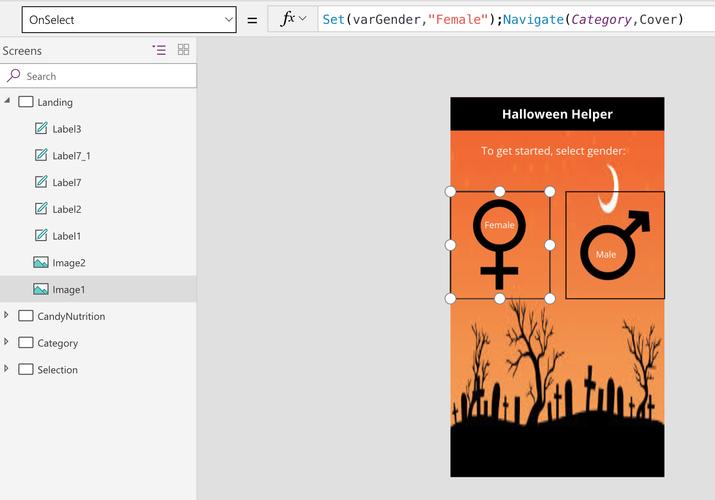Select the Image2 picture icon
This screenshot has height=500, width=715.
pos(41,263)
